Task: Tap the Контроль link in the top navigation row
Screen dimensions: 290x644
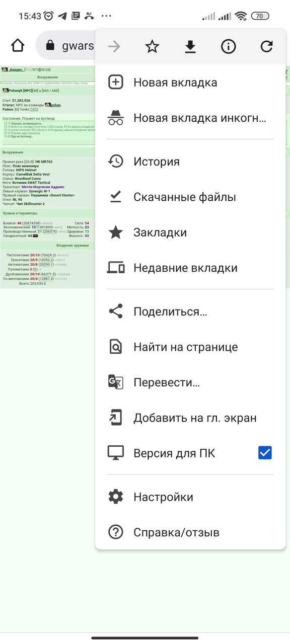Action: pyautogui.click(x=7, y=83)
